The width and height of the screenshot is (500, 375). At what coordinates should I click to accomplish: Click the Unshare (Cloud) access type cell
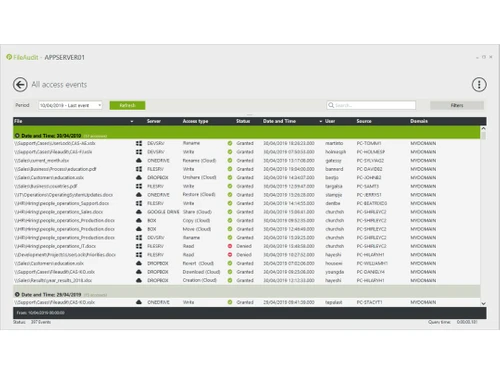[x=199, y=178]
